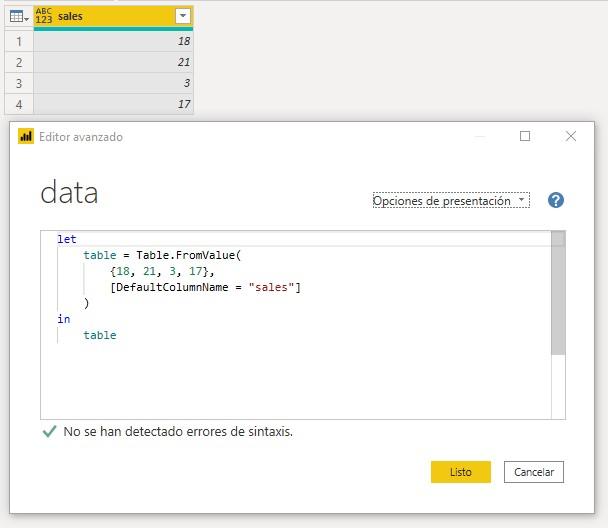Maximize the Editor avanzado dialog
The image size is (608, 528).
(x=525, y=137)
